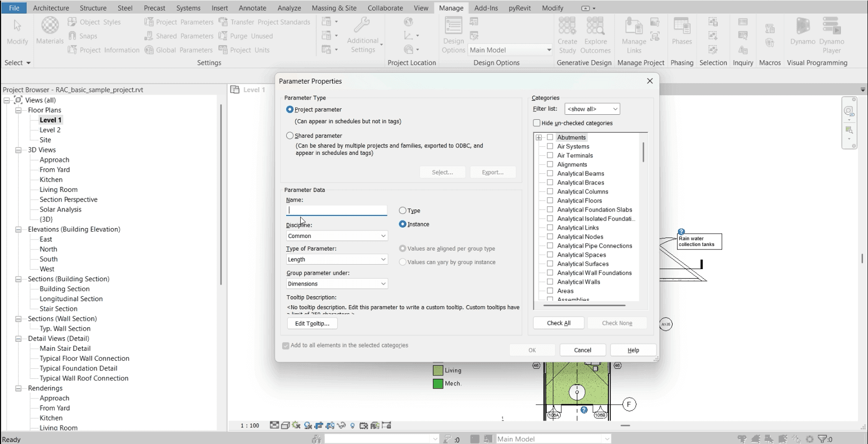Launch Dynamo Player
The image size is (868, 444).
(x=831, y=35)
